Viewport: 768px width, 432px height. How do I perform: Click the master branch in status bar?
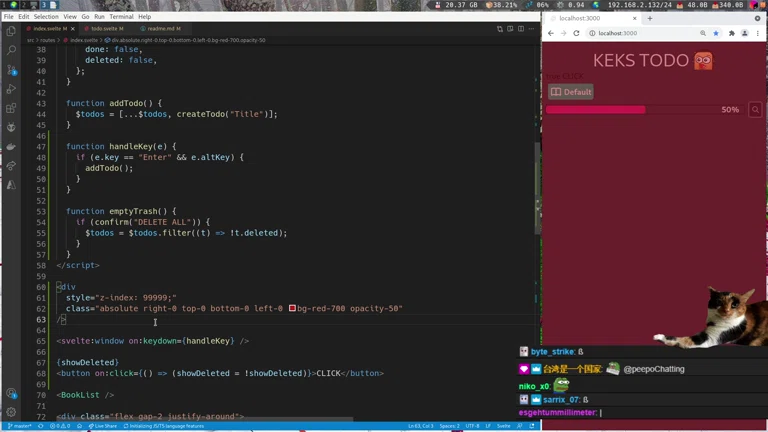pos(20,426)
